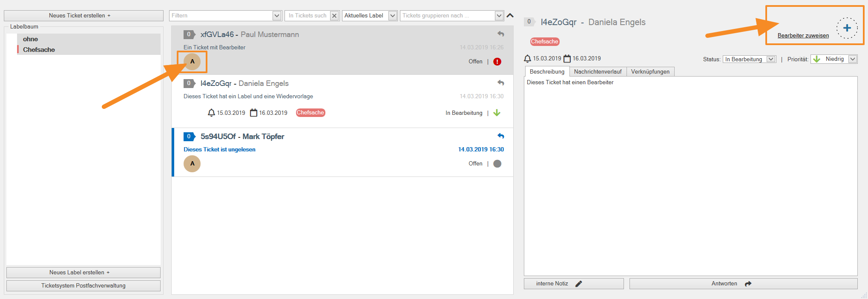This screenshot has width=868, height=299.
Task: Click reply arrow on Mark Töpfer ticket
Action: [x=501, y=136]
